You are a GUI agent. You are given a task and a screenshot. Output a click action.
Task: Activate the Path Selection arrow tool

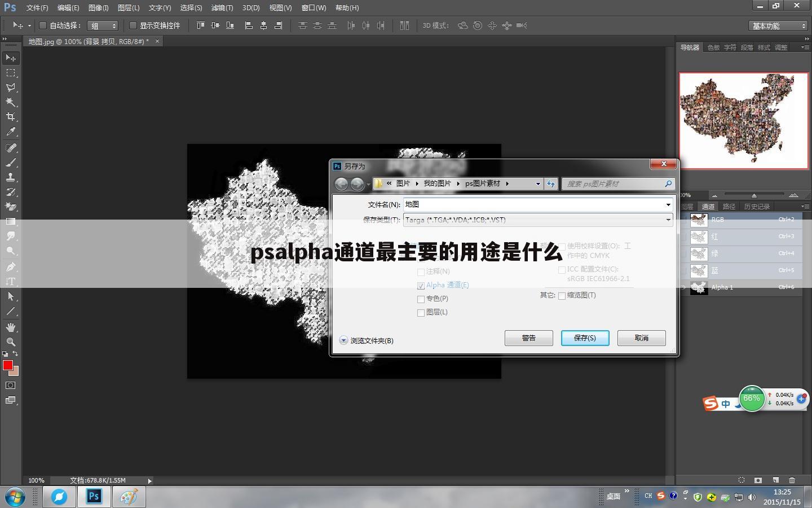click(x=11, y=296)
